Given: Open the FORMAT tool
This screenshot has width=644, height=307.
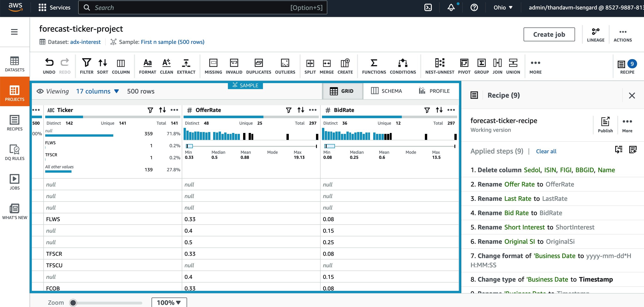Looking at the screenshot, I should (x=147, y=66).
